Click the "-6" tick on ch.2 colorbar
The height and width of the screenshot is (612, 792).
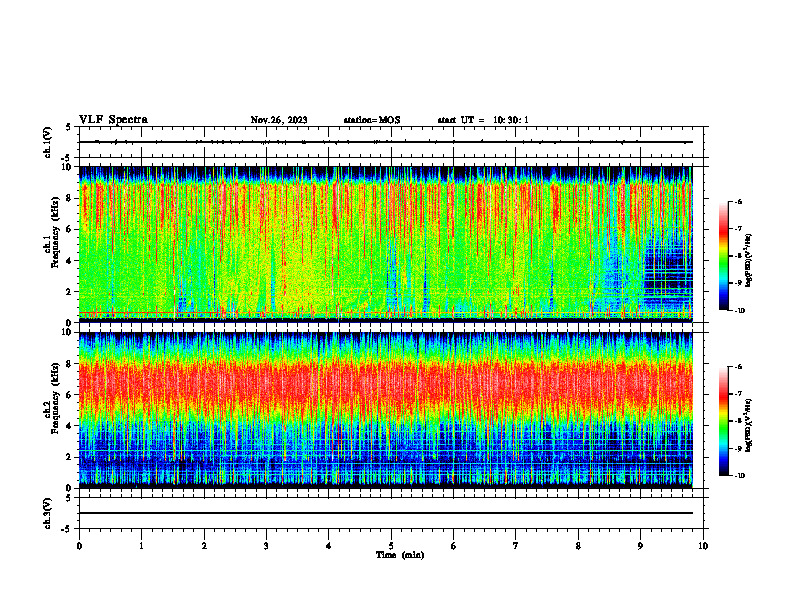[x=739, y=367]
